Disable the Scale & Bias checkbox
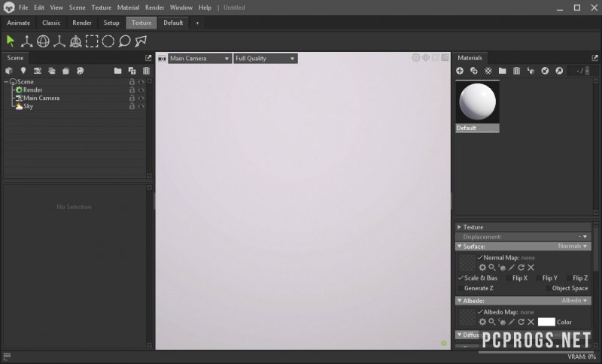602x364 pixels. [x=461, y=278]
